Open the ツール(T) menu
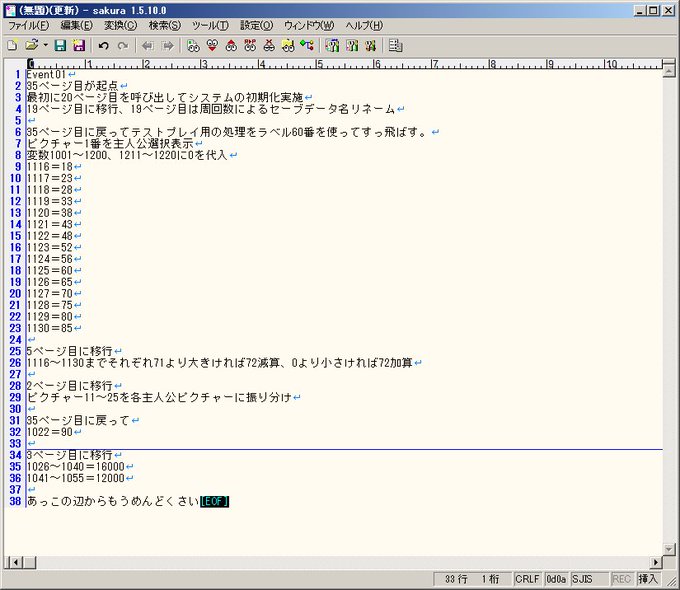Viewport: 680px width, 590px height. point(210,26)
